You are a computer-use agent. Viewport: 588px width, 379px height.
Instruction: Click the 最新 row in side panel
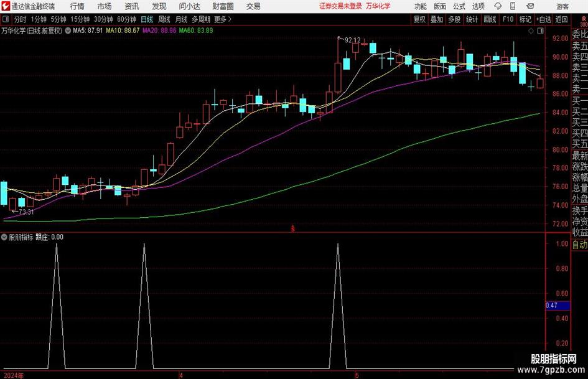pyautogui.click(x=579, y=156)
